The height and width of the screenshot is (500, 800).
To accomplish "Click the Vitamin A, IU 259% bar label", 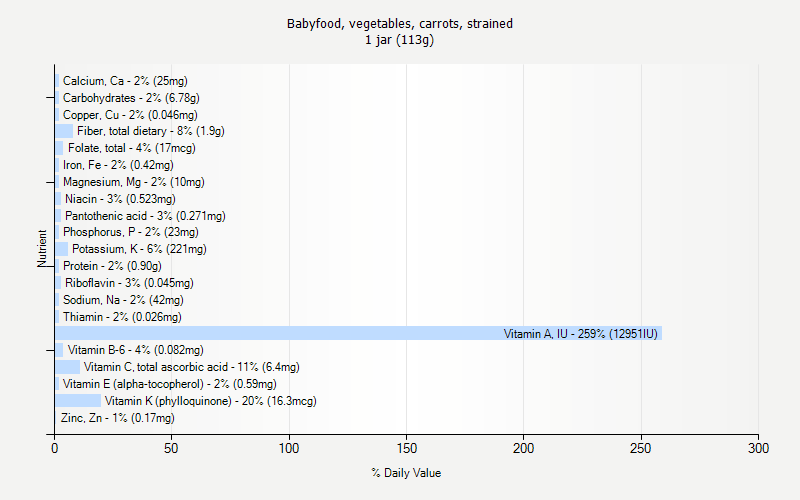I will point(581,334).
